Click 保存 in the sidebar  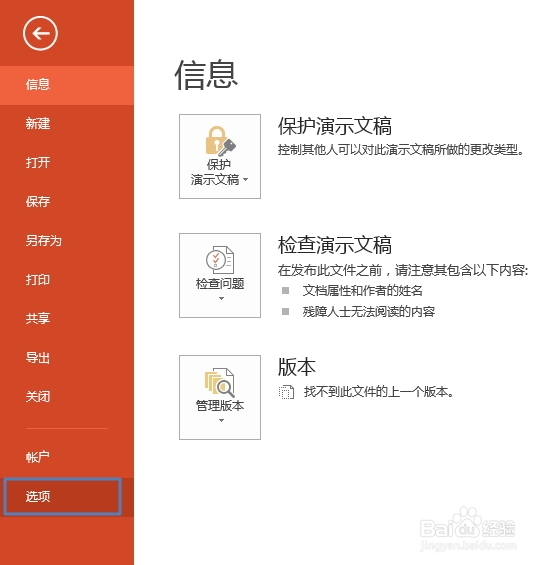67,202
